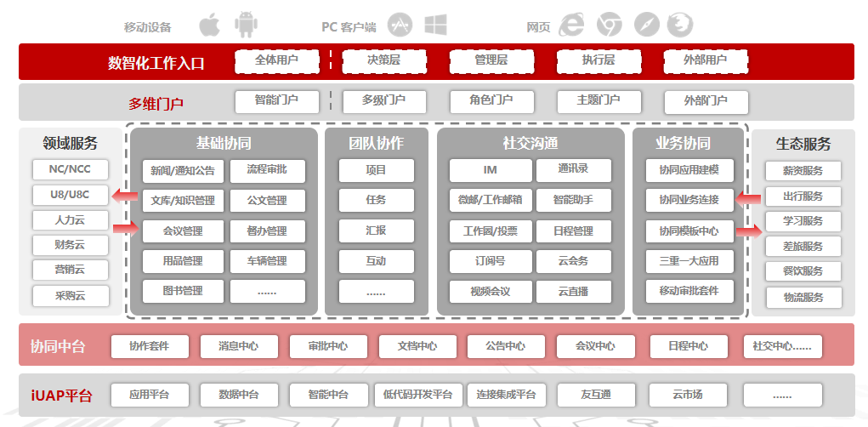The height and width of the screenshot is (427, 868).
Task: Open 视频会议 in 社交沟通
Action: point(490,292)
